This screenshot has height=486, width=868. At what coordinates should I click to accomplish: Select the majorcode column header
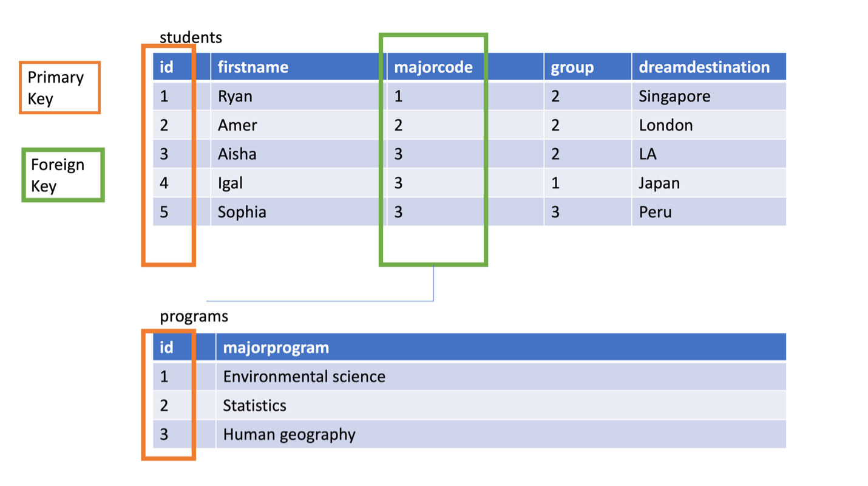[x=466, y=67]
